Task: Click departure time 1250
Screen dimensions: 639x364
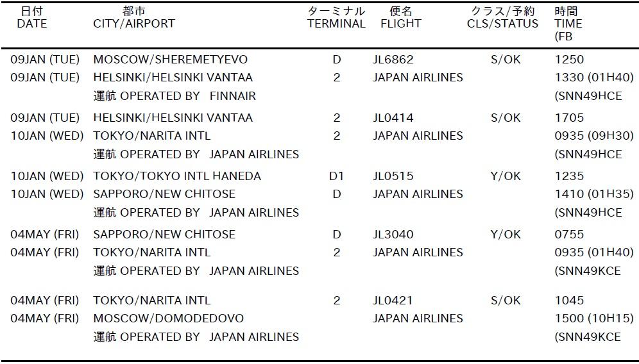Action: point(569,60)
